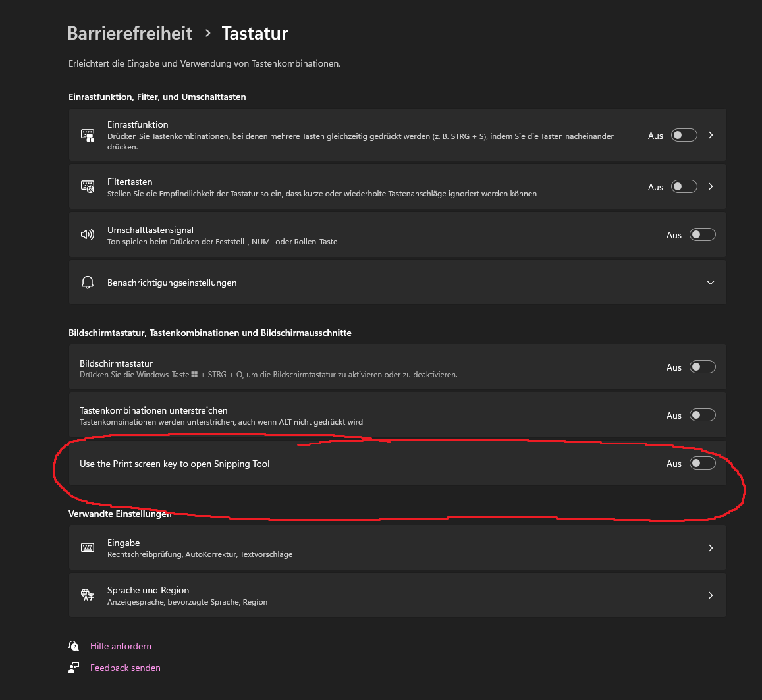
Task: Go back to Barrierefreiheit breadcrumb
Action: point(130,33)
